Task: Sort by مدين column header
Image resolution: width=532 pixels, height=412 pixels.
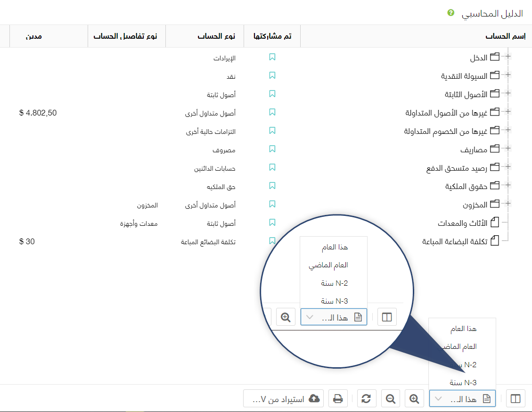Action: [34, 36]
